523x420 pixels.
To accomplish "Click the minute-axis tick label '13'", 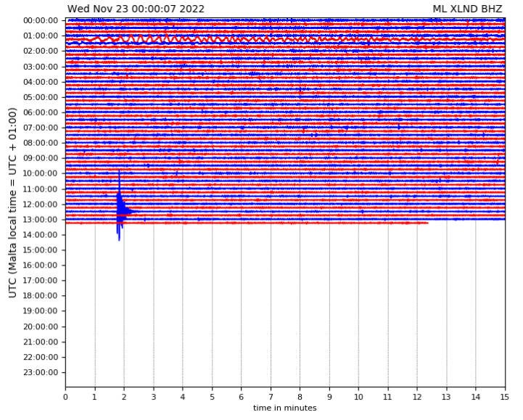I will 447,397.
